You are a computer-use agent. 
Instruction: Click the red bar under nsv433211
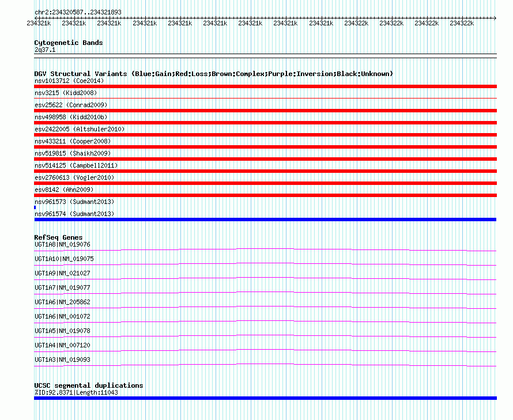point(265,147)
